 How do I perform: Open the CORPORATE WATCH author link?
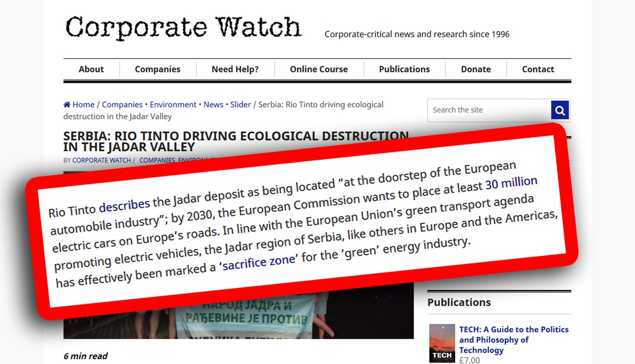pos(102,160)
